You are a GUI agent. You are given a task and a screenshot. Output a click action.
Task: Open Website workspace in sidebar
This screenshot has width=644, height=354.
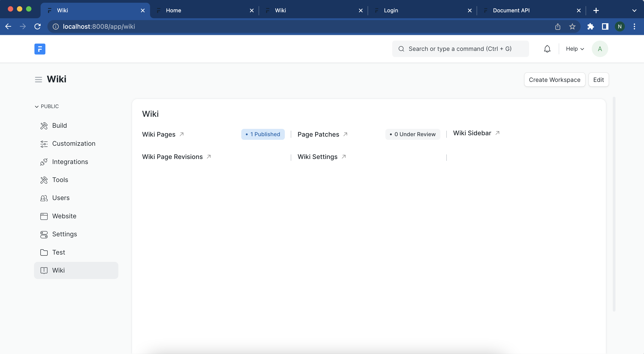(x=64, y=216)
